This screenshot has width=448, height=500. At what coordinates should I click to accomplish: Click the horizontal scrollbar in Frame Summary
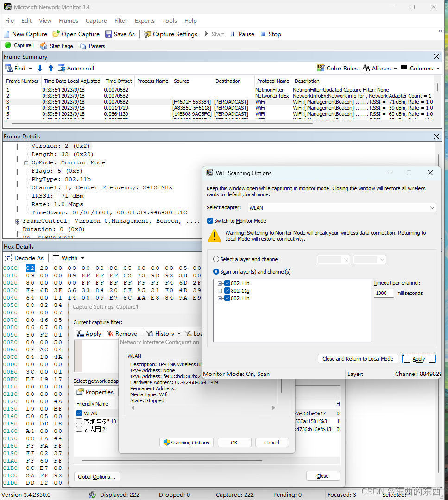162,124
